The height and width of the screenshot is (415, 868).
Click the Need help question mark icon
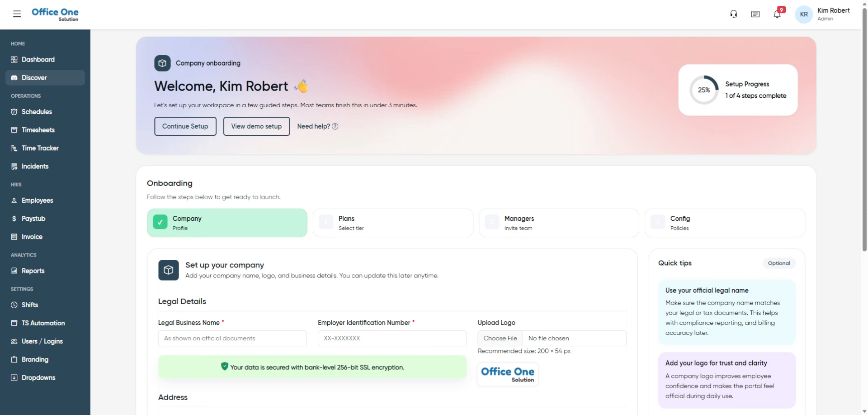click(x=335, y=127)
